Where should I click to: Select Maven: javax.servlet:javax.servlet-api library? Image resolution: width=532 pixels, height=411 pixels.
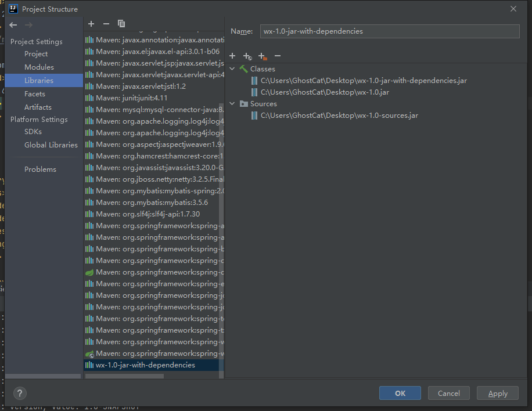point(154,75)
